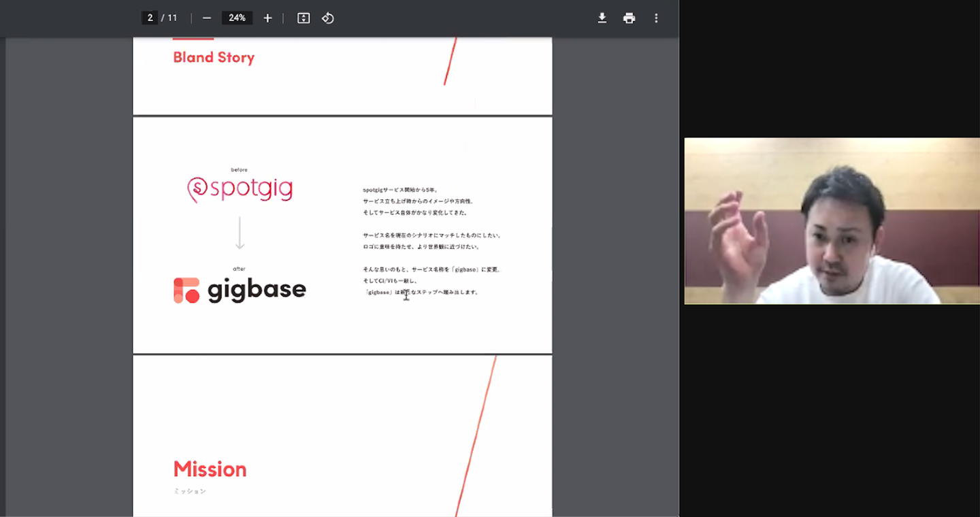Click the ミッション subtitle text
This screenshot has height=517, width=980.
tap(190, 491)
